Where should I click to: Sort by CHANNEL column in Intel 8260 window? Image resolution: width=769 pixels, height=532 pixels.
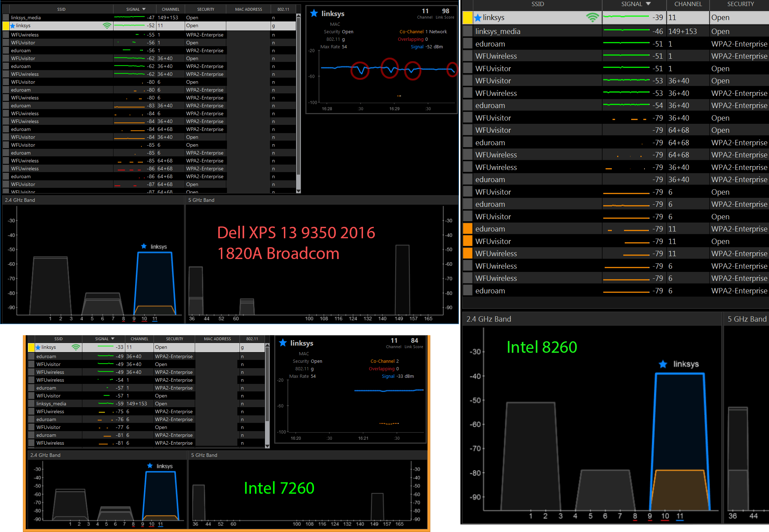[x=688, y=4]
